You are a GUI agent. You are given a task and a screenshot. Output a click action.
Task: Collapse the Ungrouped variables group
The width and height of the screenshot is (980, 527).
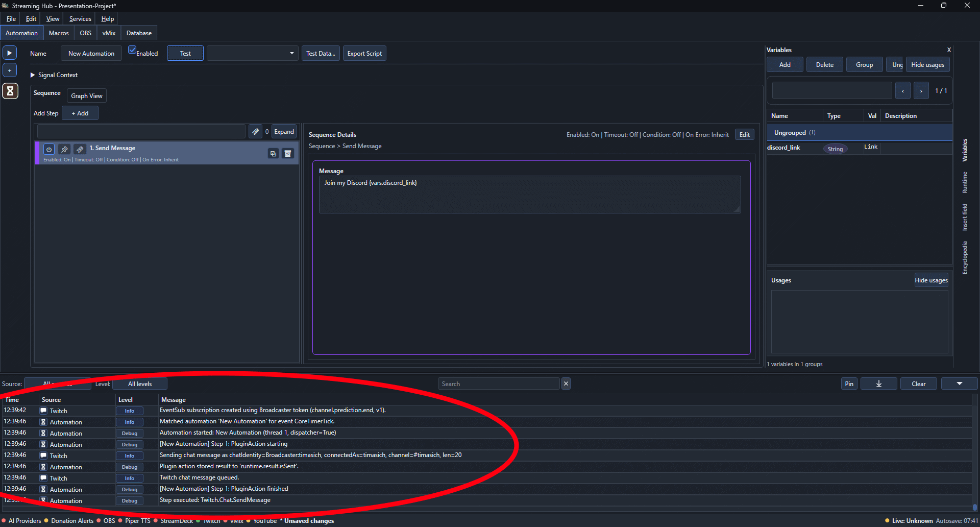tap(860, 133)
